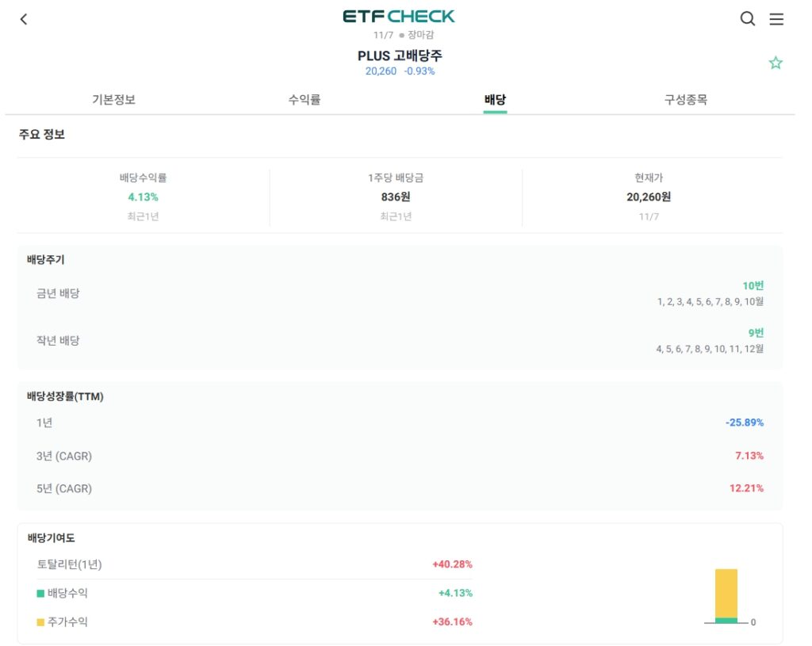Click the 배당기여도 heading
Image resolution: width=812 pixels, height=646 pixels.
(52, 538)
